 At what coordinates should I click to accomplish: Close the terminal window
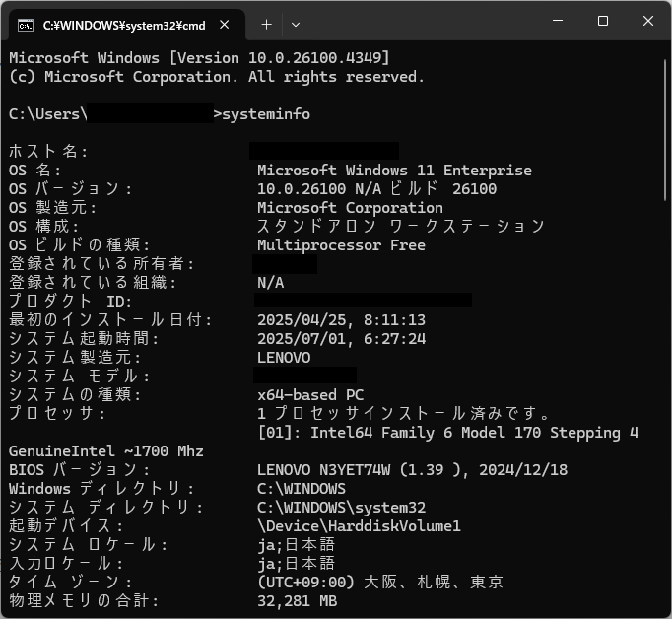pyautogui.click(x=648, y=21)
